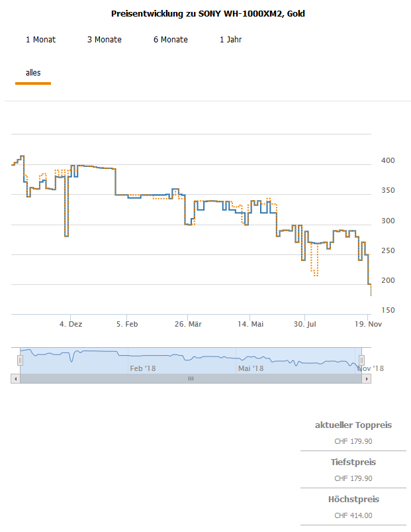Choose the 1 Jahr time range

pos(230,40)
